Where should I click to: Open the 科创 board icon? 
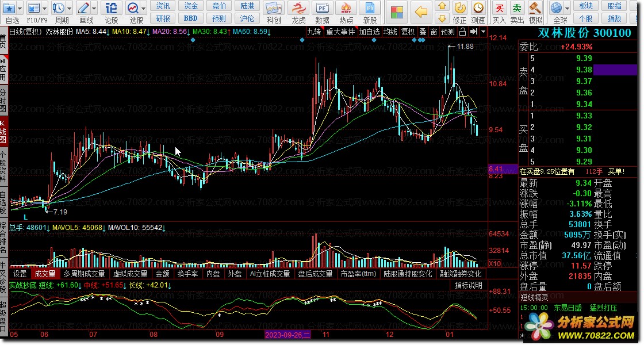coord(274,8)
